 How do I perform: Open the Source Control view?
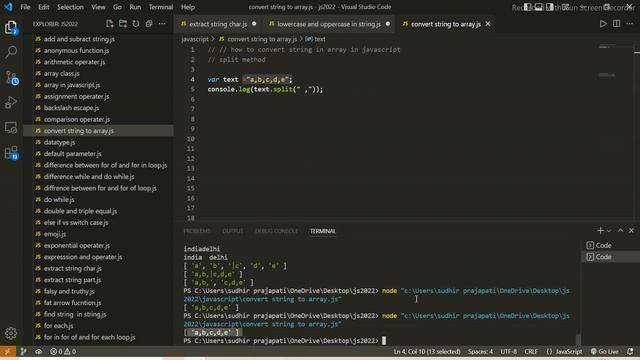11,77
